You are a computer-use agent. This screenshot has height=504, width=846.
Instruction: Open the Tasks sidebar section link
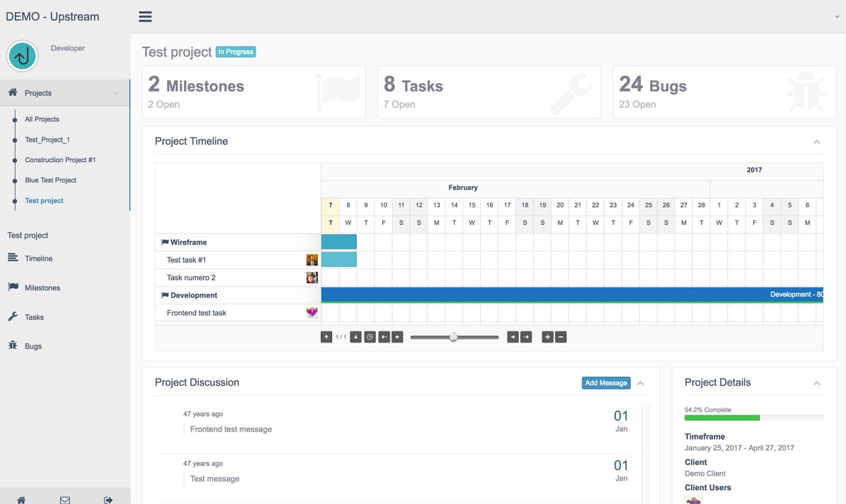(x=35, y=317)
